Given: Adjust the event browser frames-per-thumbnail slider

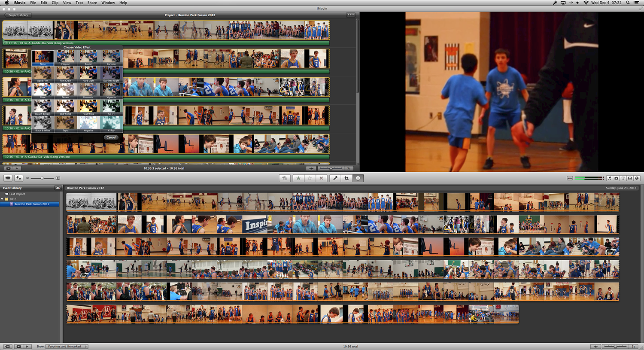Looking at the screenshot, I should pos(615,347).
